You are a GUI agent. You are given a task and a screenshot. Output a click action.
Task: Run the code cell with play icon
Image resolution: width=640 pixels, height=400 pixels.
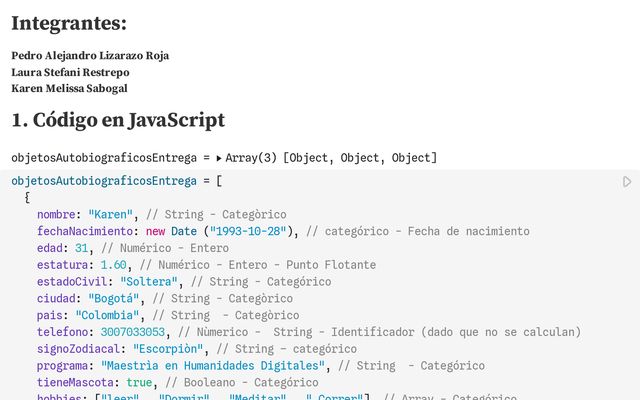point(627,182)
